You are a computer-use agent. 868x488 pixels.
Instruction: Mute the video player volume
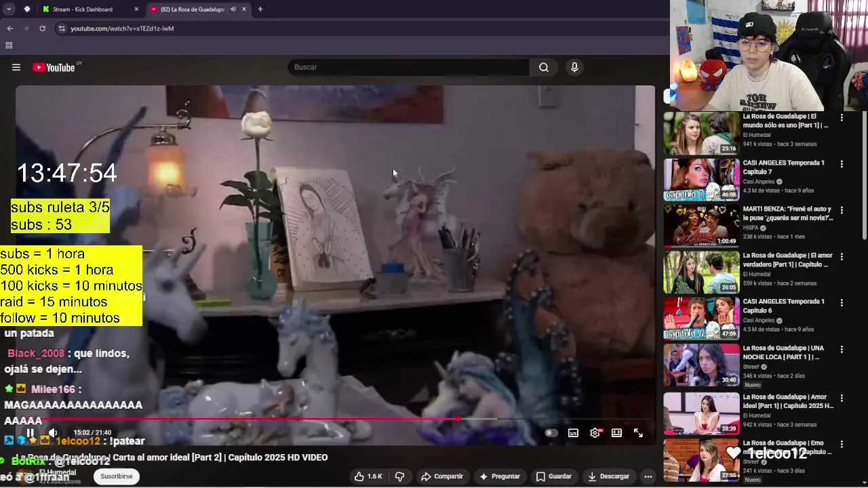pyautogui.click(x=53, y=432)
